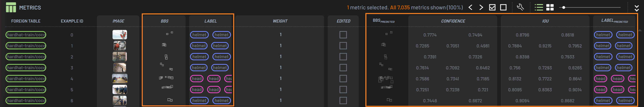Click the select-all checkmark icon in toolbar

[x=492, y=8]
